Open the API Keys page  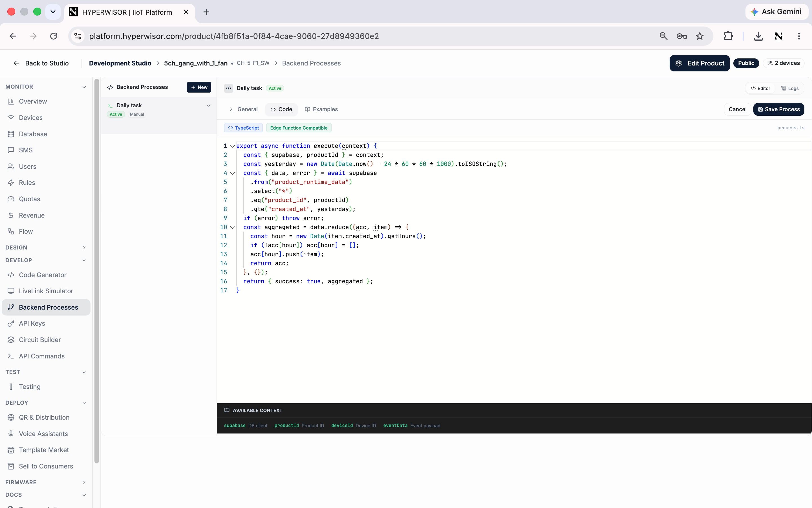click(46, 323)
